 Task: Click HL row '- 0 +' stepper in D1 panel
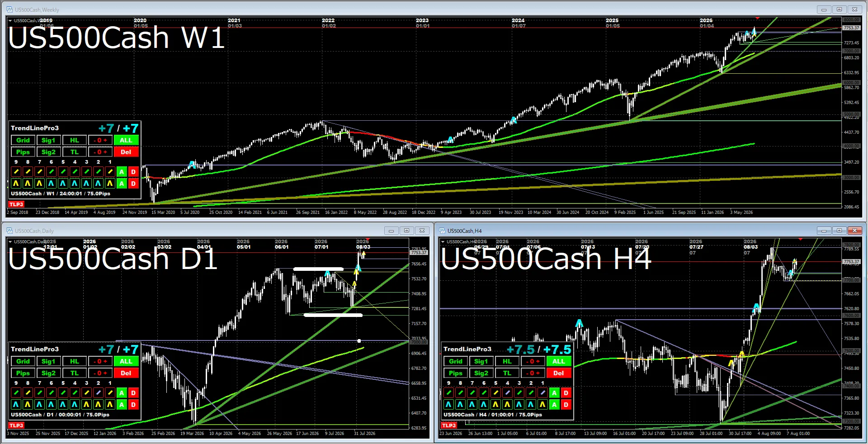click(x=100, y=361)
